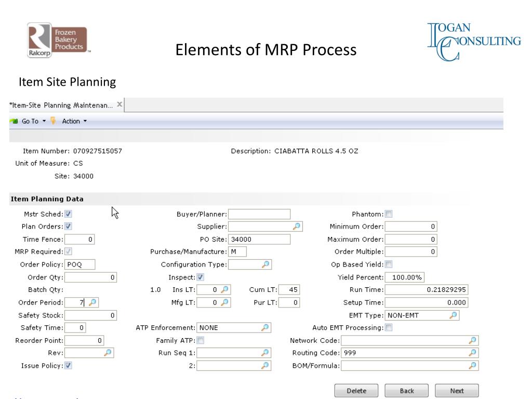Open the Supplier lookup magnifier
532x399 pixels.
297,226
